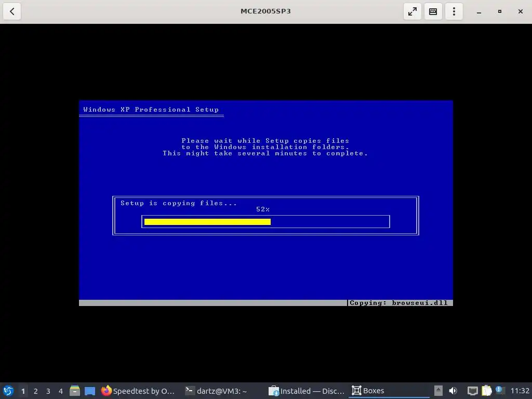Open the application launcher in the panel

(x=8, y=391)
